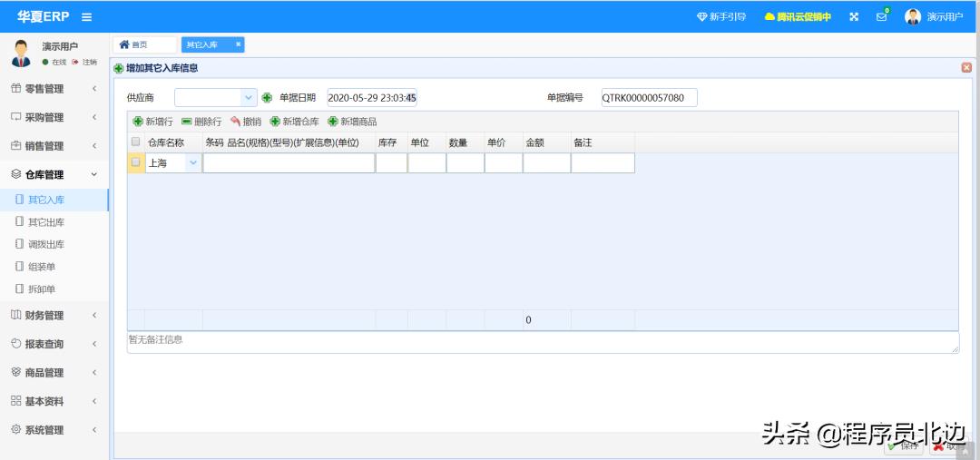
Task: Click 新增仓库 to add a warehouse
Action: point(294,122)
